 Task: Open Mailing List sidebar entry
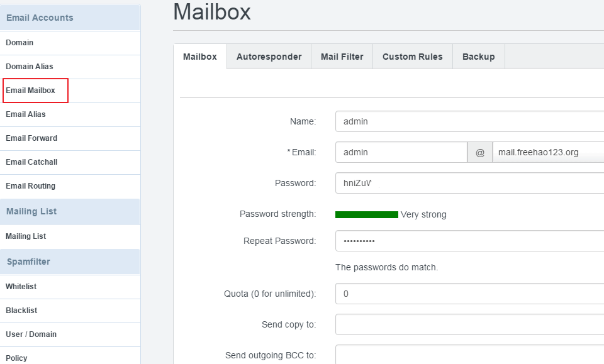[70, 236]
